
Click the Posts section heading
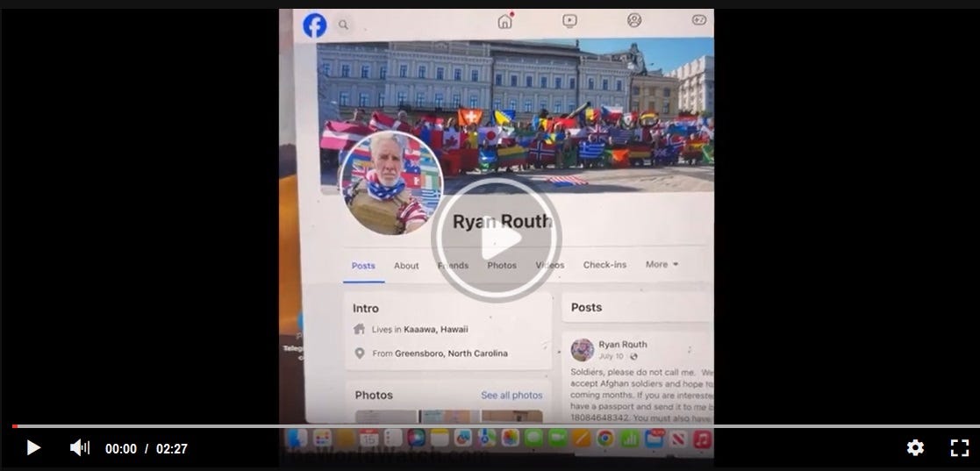[586, 307]
